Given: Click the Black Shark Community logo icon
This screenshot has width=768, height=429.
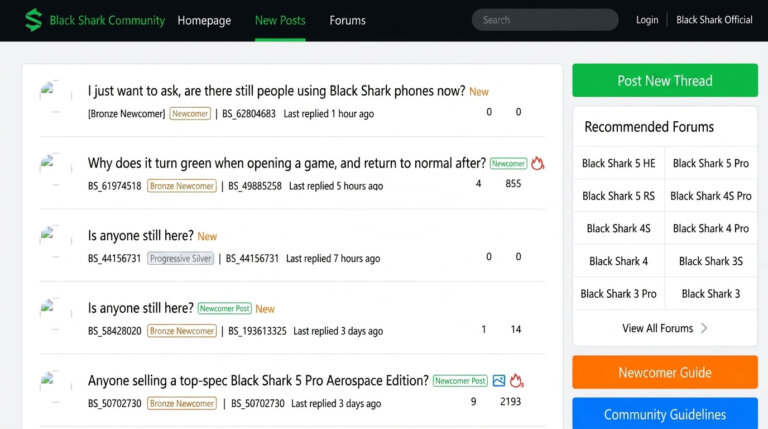Looking at the screenshot, I should [x=33, y=20].
